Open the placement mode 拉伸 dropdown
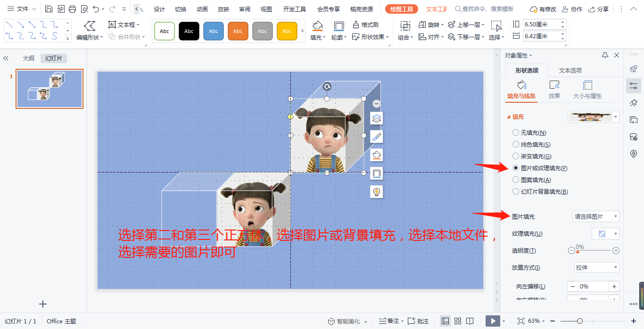This screenshot has width=644, height=329. [596, 267]
